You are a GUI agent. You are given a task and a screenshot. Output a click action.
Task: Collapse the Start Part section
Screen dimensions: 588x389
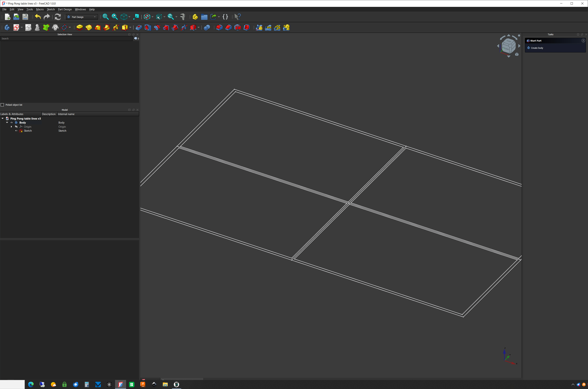(x=583, y=40)
